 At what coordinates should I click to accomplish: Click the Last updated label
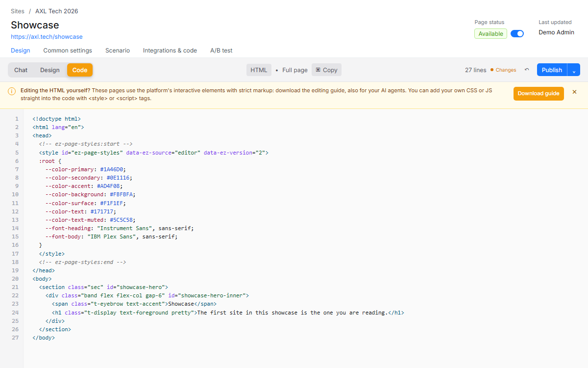coord(555,22)
